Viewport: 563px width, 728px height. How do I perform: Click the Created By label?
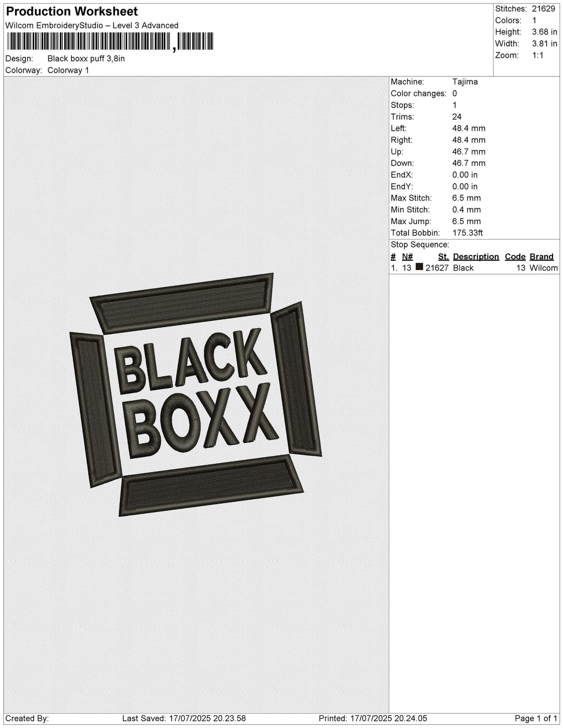tap(27, 719)
